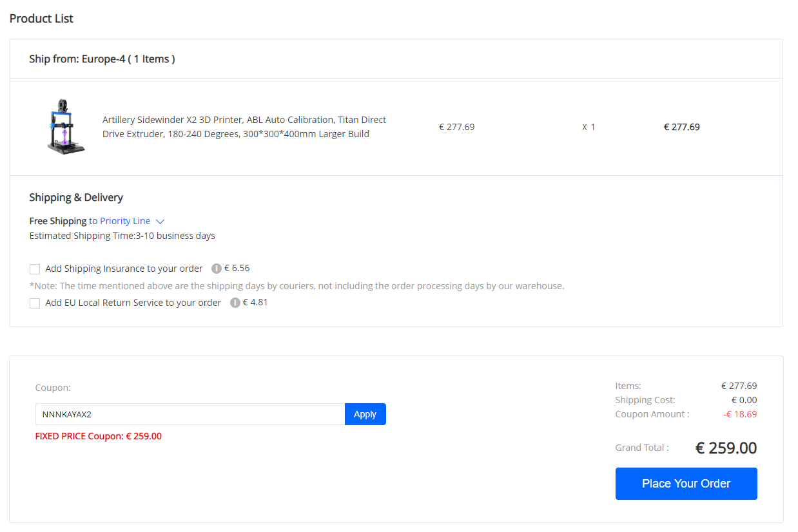Focus the coupon code input field

click(190, 414)
